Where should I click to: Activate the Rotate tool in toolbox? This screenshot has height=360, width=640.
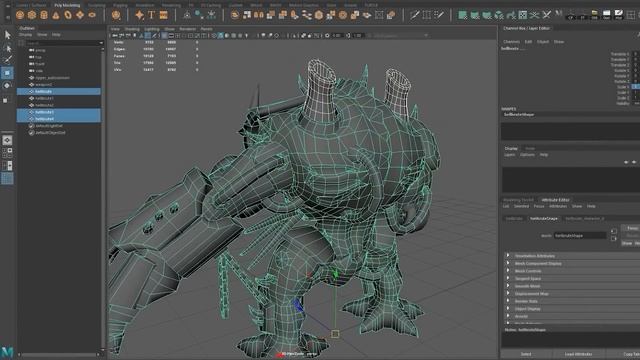click(x=7, y=86)
